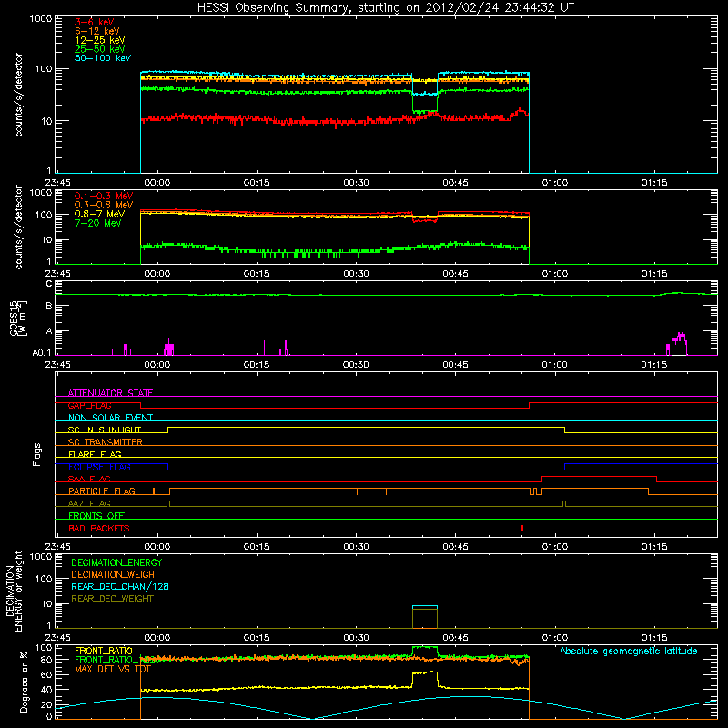This screenshot has height=728, width=728.
Task: Click the yellow FRONT_RATIO bump near 00:40
Action: point(425,679)
